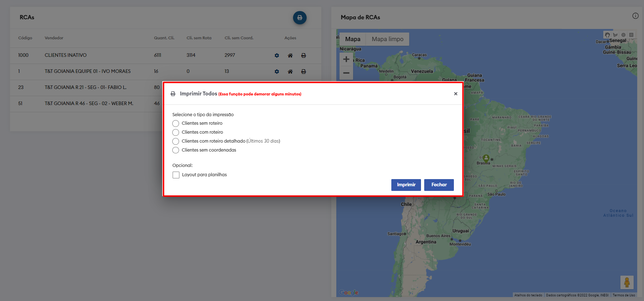Screen dimensions: 644x301
Task: Click code cell '51'
Action: coord(20,103)
